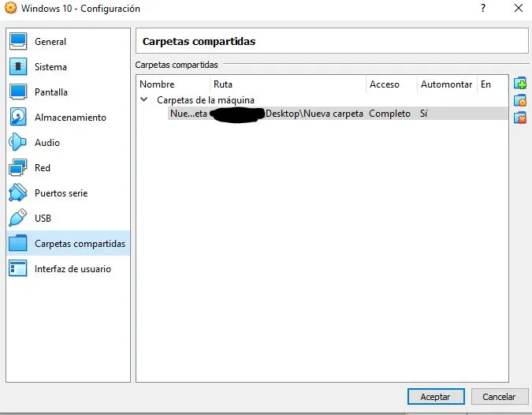The height and width of the screenshot is (415, 532).
Task: Open Interfaz de usuario section
Action: click(x=69, y=268)
